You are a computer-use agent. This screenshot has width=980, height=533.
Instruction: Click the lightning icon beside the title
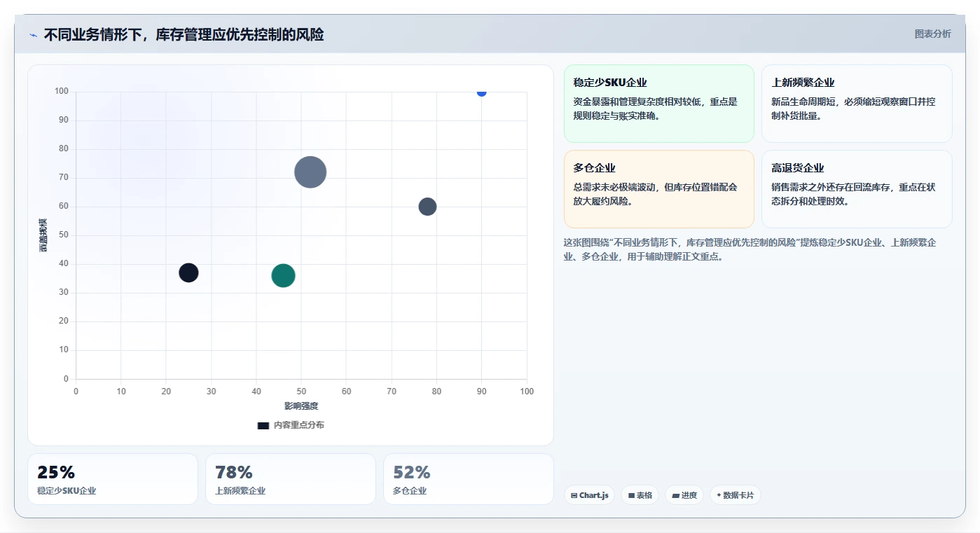[33, 35]
